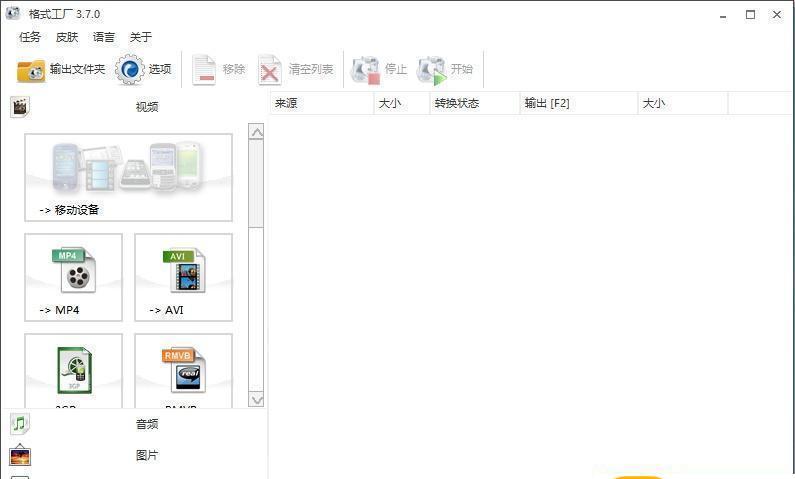Click the scroll down arrow in video panel
This screenshot has width=795, height=479.
[x=257, y=399]
